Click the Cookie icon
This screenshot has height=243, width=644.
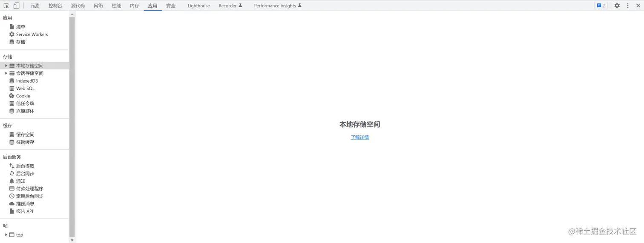(x=12, y=96)
